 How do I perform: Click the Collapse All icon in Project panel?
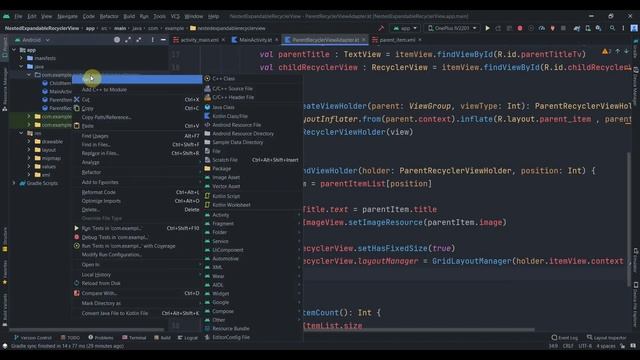(x=139, y=40)
